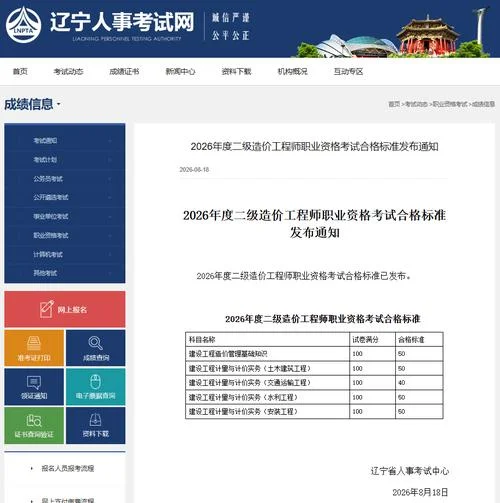This screenshot has width=500, height=503.
Task: Click the publish date 2026-08-18
Action: coord(194,169)
